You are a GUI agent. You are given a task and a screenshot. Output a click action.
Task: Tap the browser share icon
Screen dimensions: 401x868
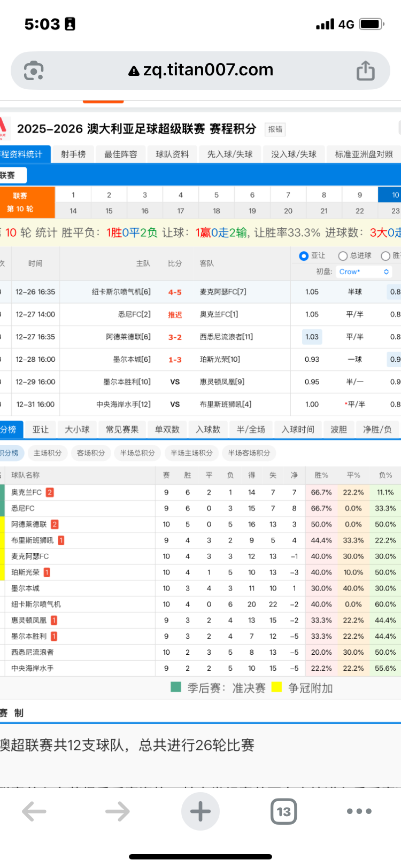(365, 71)
